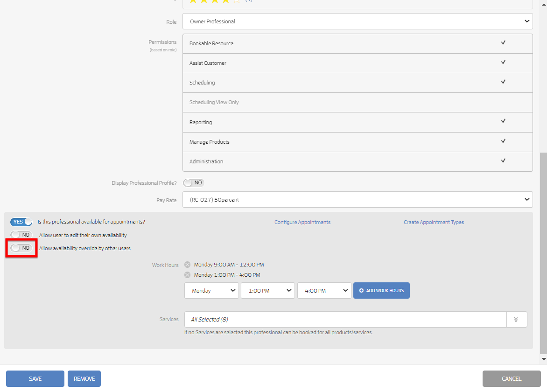The width and height of the screenshot is (547, 392).
Task: Open the Role dropdown
Action: point(358,21)
